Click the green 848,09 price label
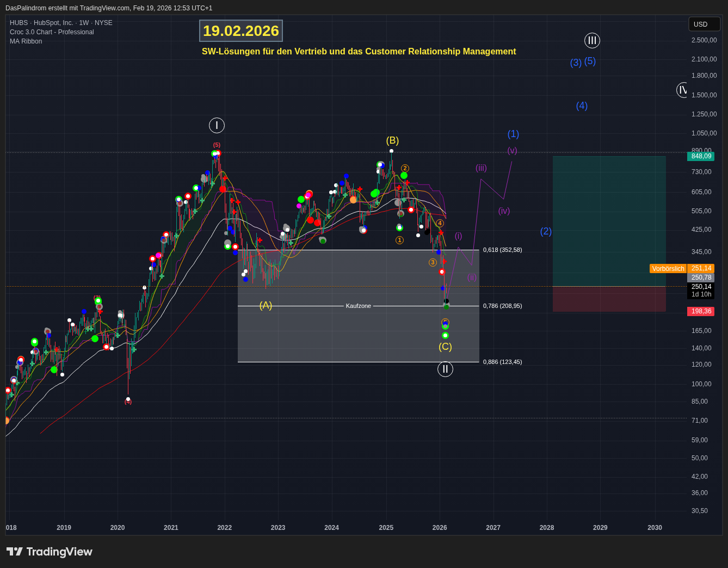This screenshot has height=568, width=728. 701,156
